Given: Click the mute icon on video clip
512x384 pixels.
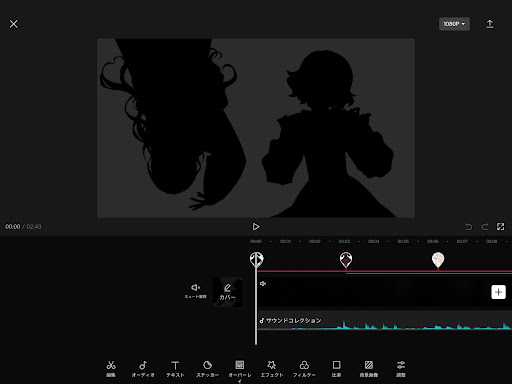Looking at the screenshot, I should 263,284.
